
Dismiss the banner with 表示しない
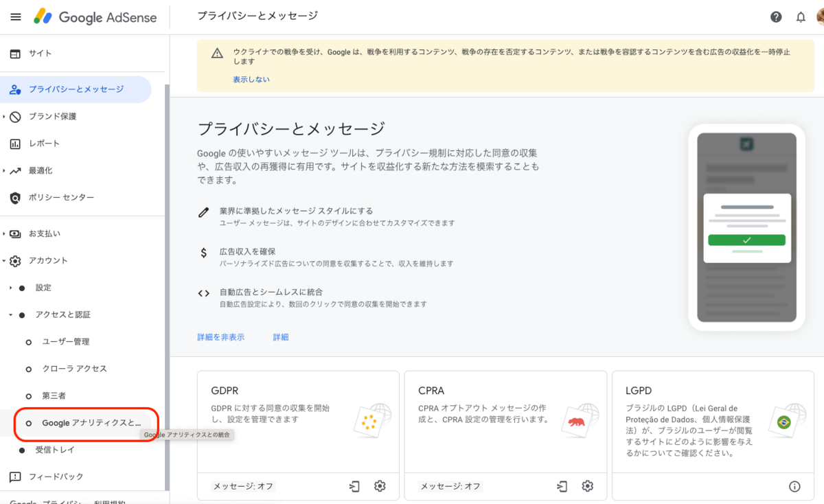point(251,80)
